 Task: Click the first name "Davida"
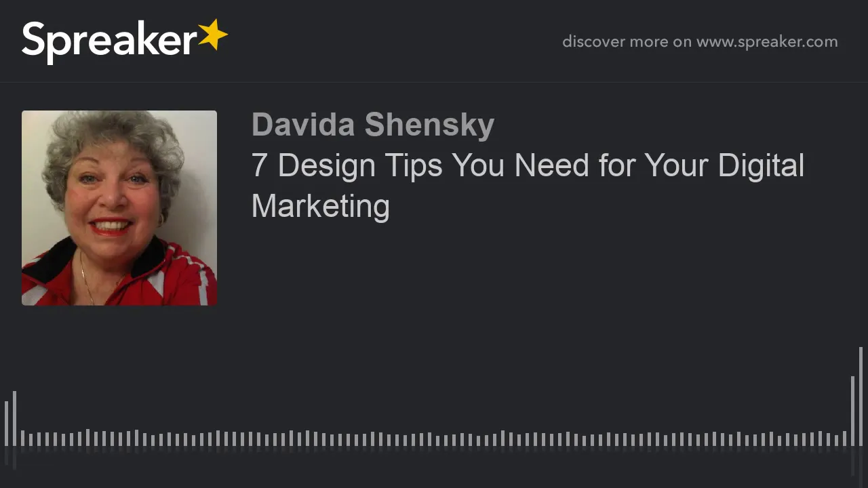tap(302, 125)
